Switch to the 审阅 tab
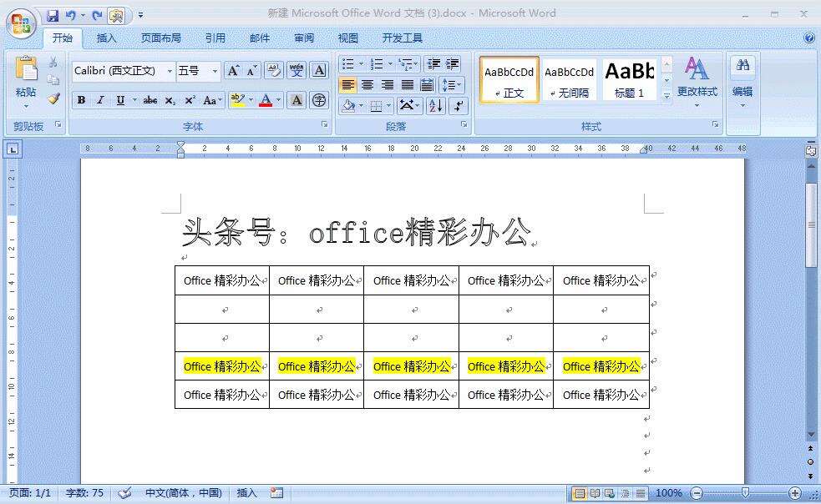This screenshot has height=504, width=821. click(x=304, y=38)
